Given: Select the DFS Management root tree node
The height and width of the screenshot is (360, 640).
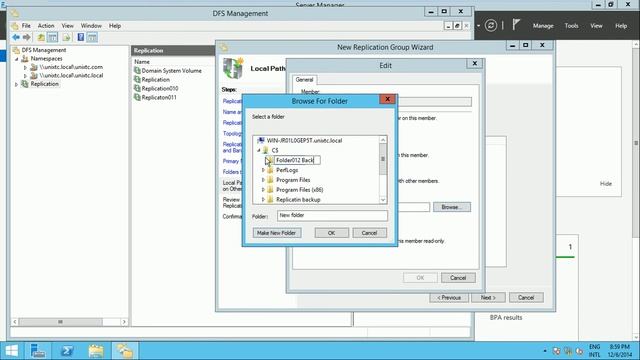Looking at the screenshot, I should (44, 50).
